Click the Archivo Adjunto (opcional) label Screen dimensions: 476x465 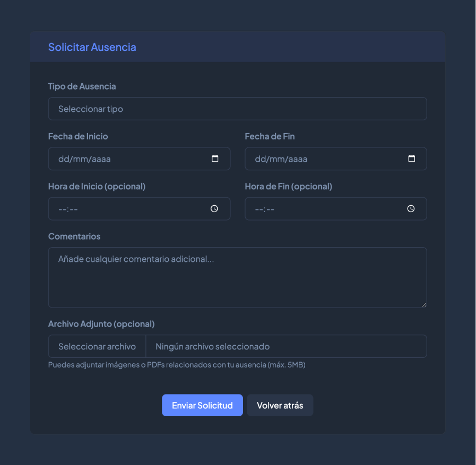coord(101,324)
